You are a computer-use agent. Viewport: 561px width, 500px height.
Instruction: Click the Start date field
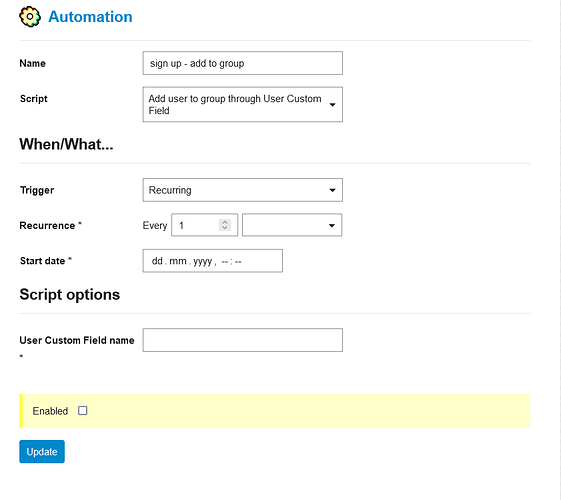pos(213,261)
